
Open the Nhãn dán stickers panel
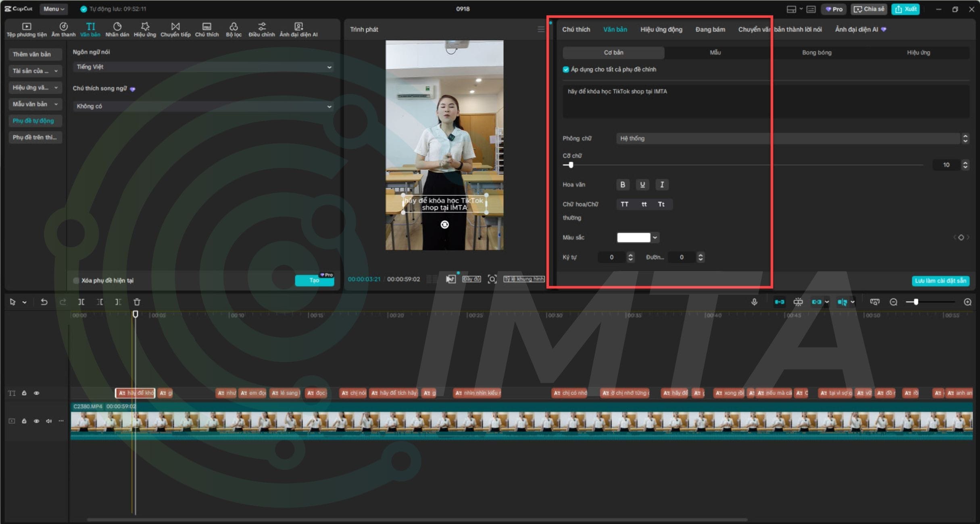pos(117,29)
